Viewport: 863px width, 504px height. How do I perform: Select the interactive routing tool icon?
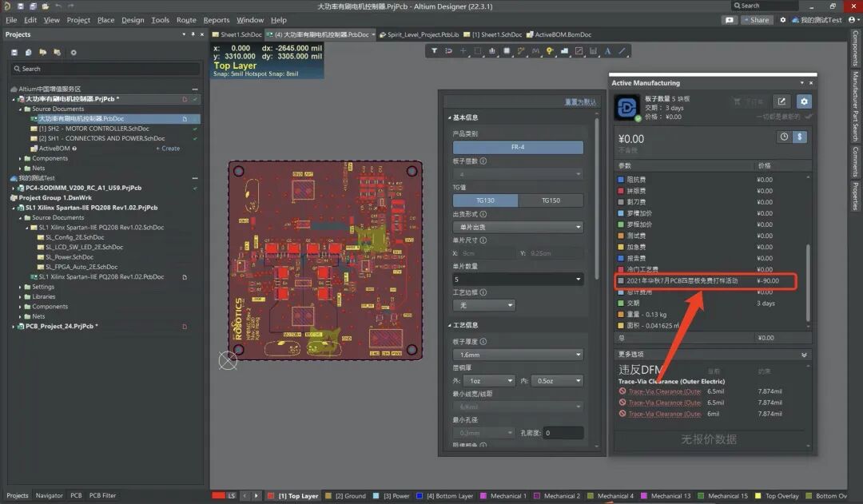[521, 50]
